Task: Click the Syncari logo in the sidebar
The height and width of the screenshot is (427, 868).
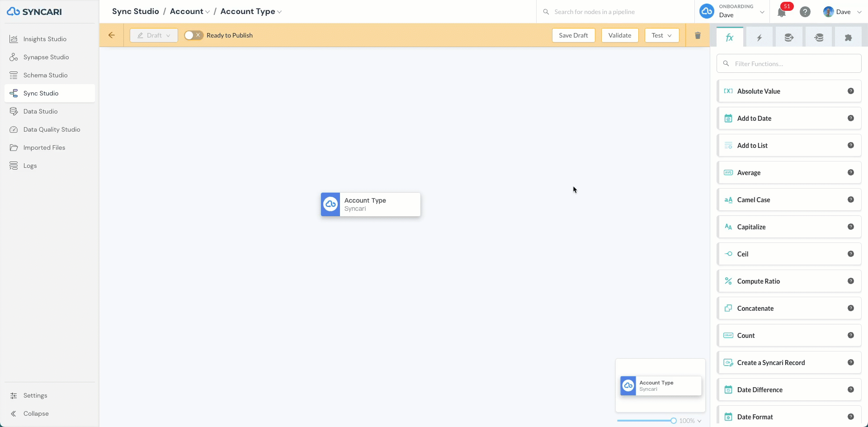Action: tap(34, 12)
